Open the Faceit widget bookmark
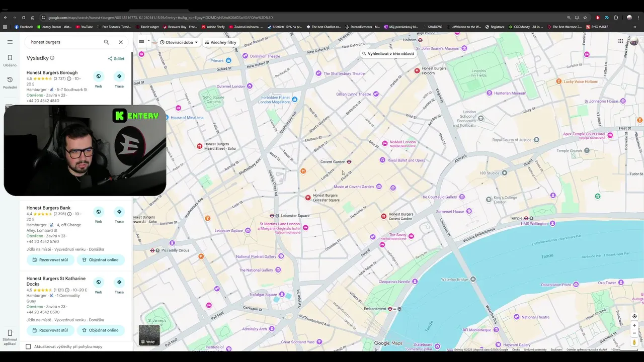This screenshot has width=644, height=362. coord(147,27)
